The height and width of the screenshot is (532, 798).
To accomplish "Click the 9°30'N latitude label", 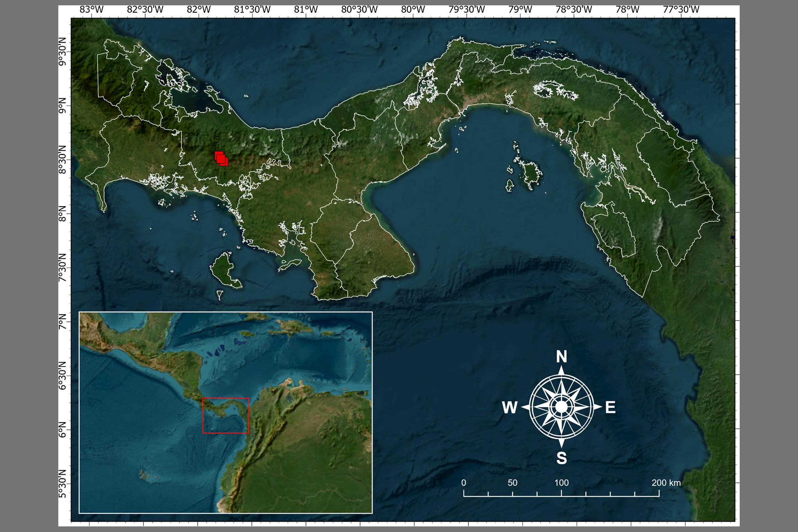I will coord(63,51).
